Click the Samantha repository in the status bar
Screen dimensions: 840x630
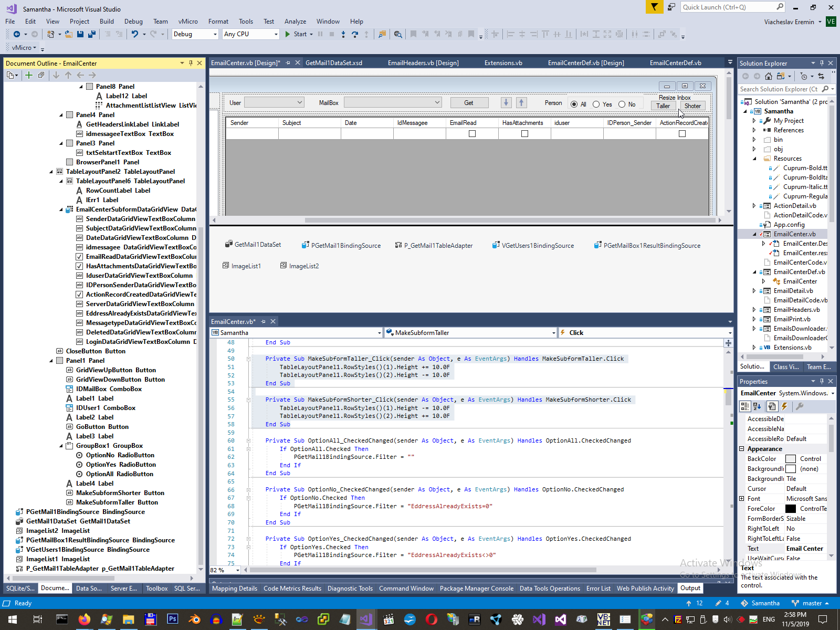click(x=760, y=603)
